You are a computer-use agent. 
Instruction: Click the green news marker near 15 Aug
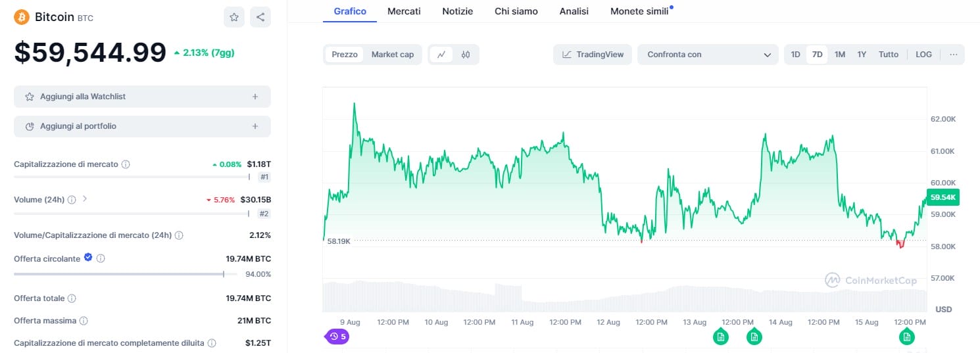click(906, 337)
